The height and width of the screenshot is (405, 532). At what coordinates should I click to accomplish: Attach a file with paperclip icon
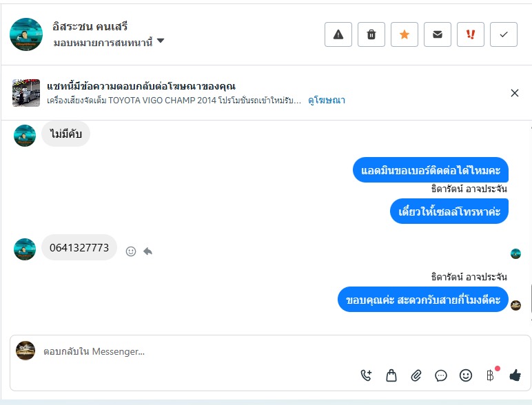pos(416,375)
